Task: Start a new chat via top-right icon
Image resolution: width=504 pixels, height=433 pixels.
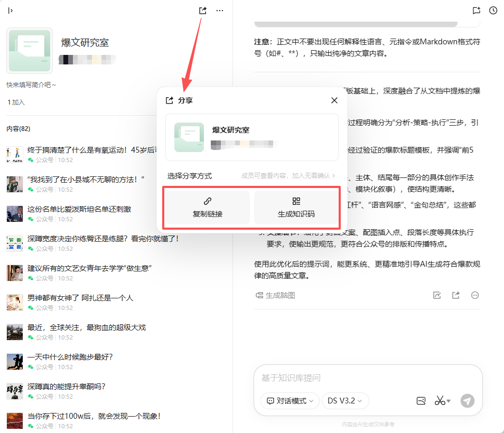Action: pyautogui.click(x=476, y=11)
